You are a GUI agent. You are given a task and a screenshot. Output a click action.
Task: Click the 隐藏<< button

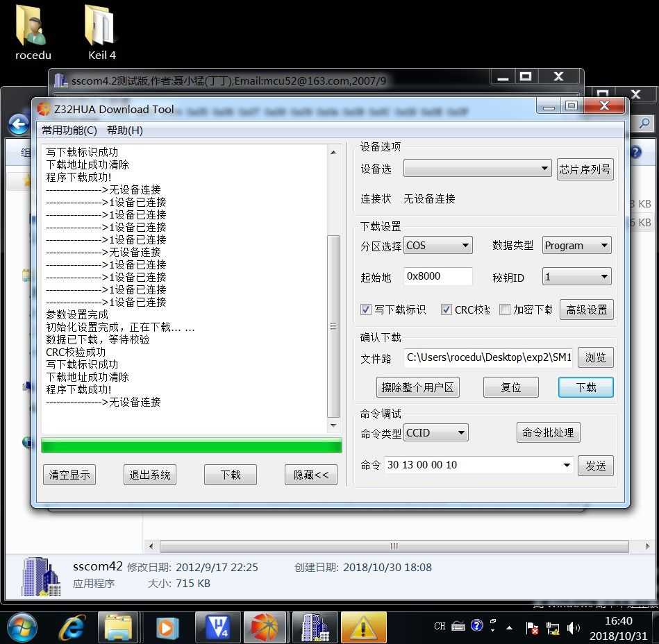click(310, 475)
